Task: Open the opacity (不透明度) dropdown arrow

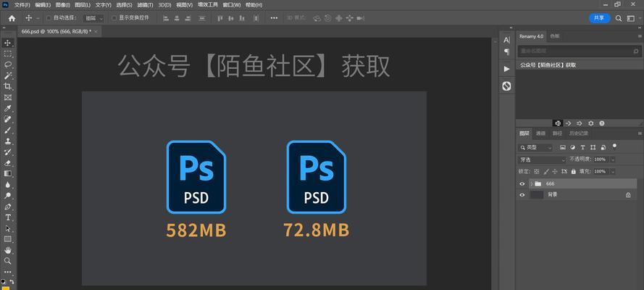Action: (613, 159)
